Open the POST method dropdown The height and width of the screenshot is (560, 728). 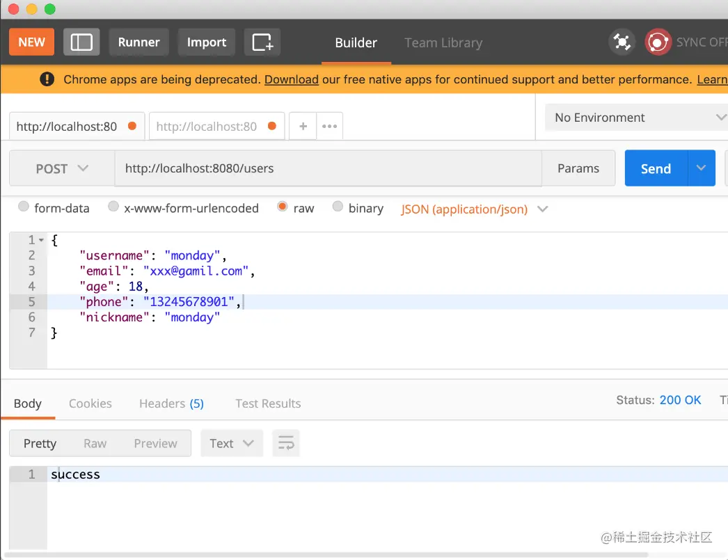pos(62,168)
